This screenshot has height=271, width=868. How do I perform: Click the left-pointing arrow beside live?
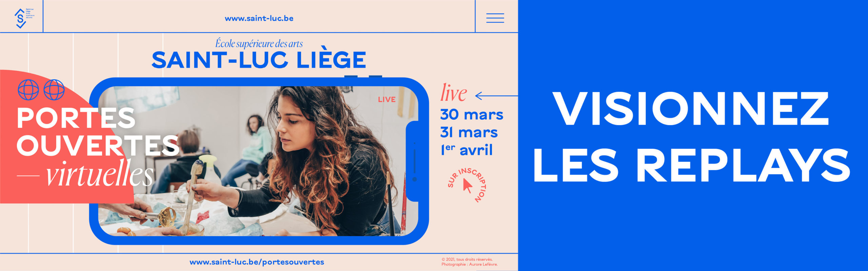coord(496,96)
